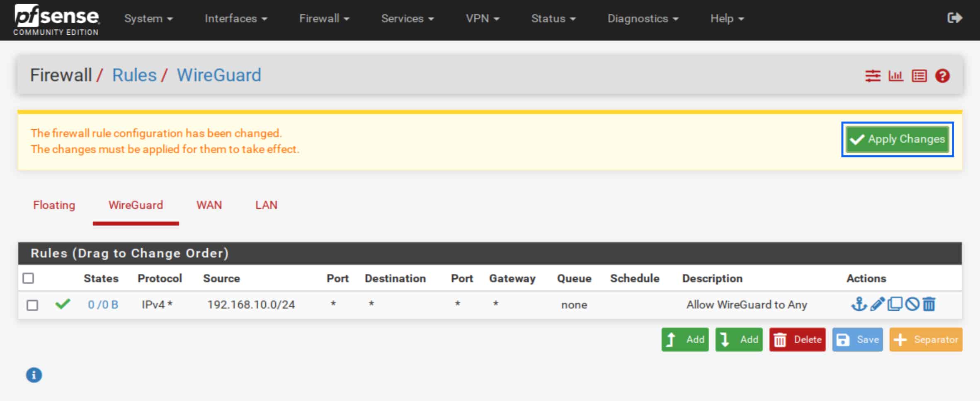This screenshot has width=980, height=401.
Task: Click the Protocol column header
Action: tap(160, 278)
